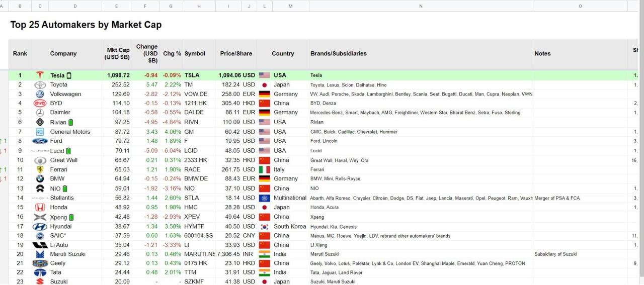This screenshot has height=285, width=644.
Task: Click the BYD logo icon
Action: pos(40,104)
